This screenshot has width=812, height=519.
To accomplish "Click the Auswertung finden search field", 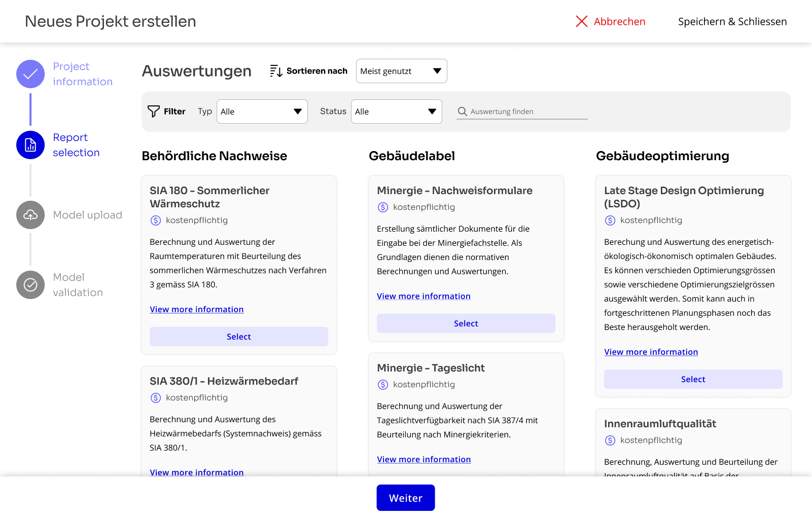I will pos(522,112).
